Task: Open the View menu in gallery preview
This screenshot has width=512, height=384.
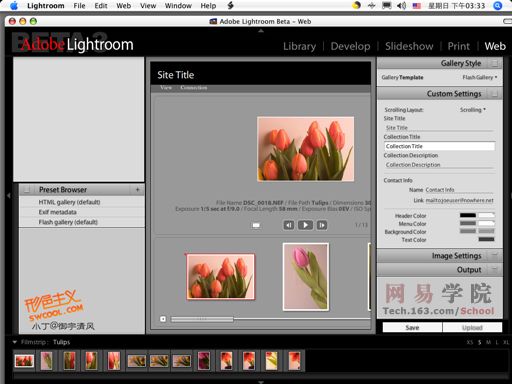Action: (x=166, y=88)
